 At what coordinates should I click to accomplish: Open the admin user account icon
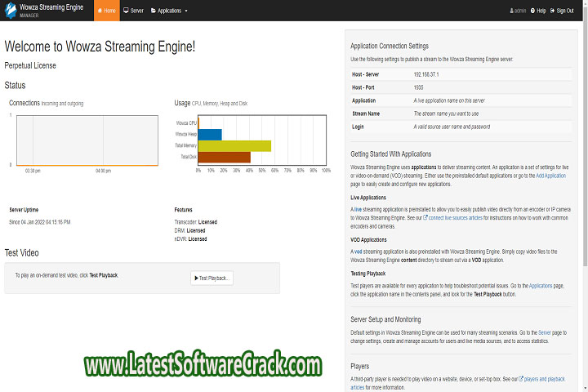pyautogui.click(x=512, y=11)
